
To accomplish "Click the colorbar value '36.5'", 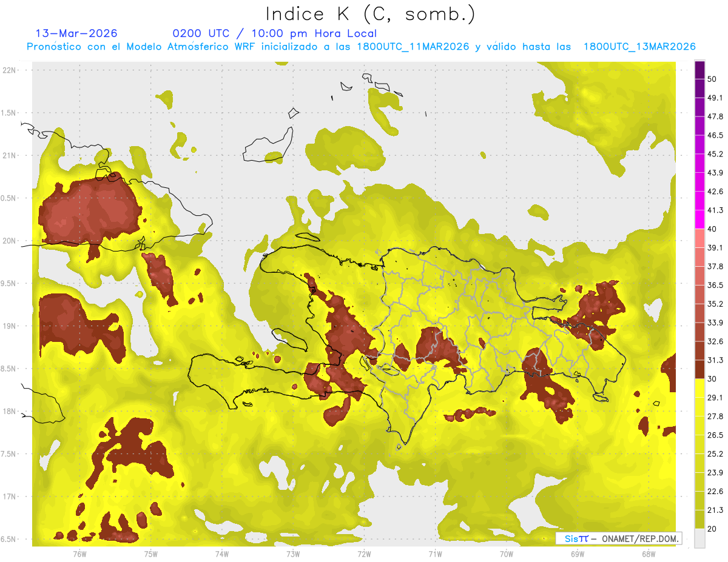I will 715,285.
